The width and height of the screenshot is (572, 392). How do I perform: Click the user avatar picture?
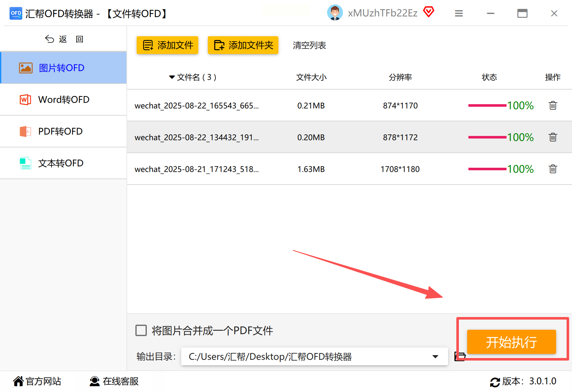(x=335, y=13)
